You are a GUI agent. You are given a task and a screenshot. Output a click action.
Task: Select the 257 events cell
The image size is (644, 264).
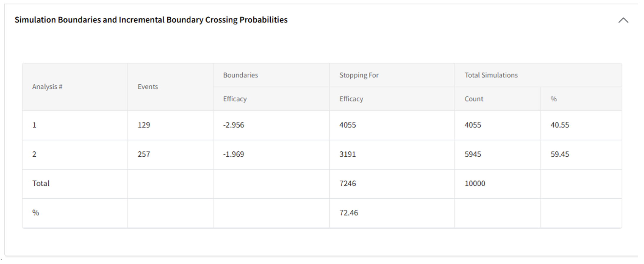coord(144,154)
